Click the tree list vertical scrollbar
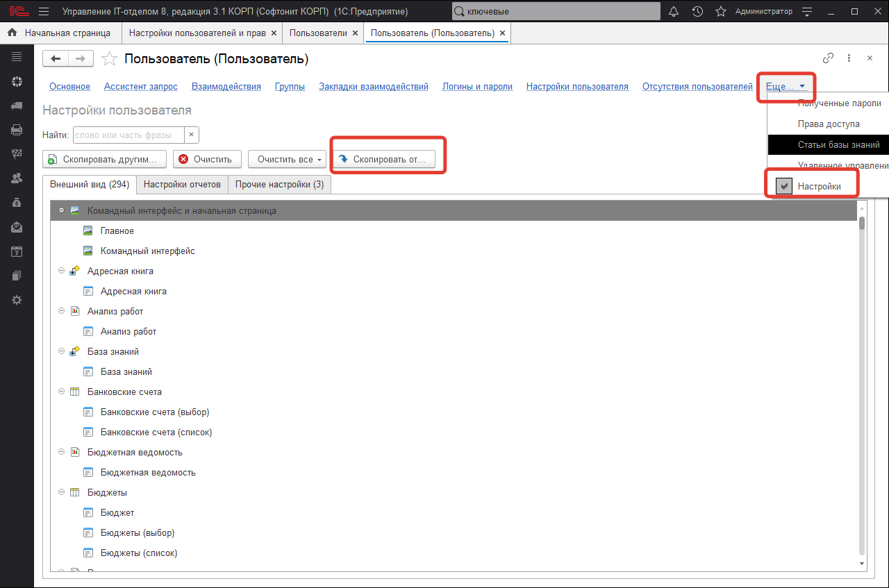This screenshot has height=588, width=889. 862,382
